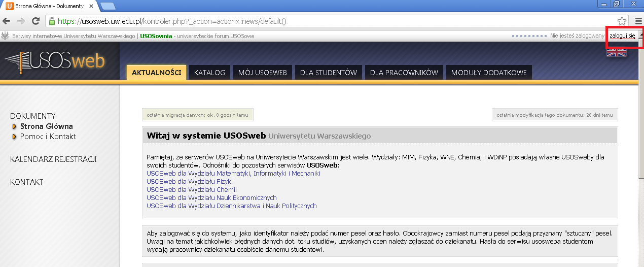Click the USOSweb logo
This screenshot has height=267, width=644.
click(55, 61)
